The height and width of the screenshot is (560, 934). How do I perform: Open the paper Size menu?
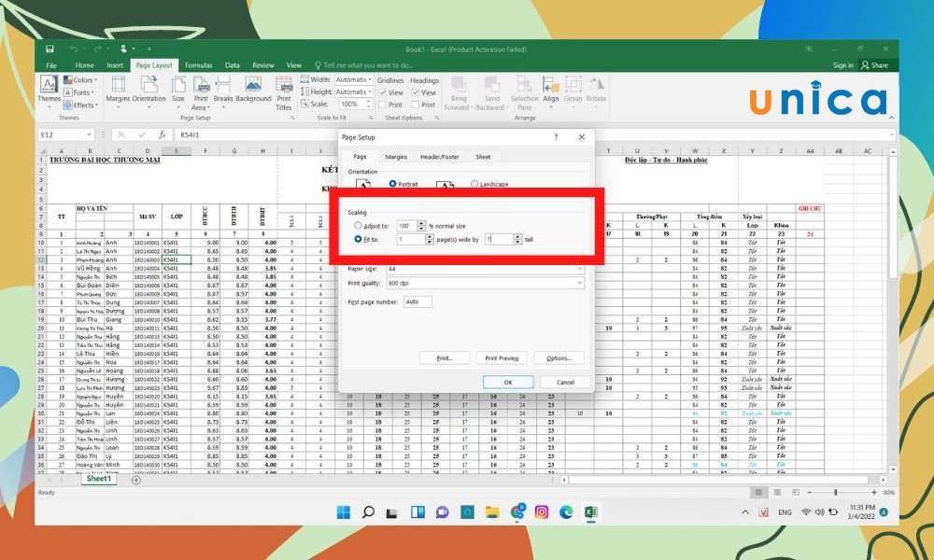178,91
